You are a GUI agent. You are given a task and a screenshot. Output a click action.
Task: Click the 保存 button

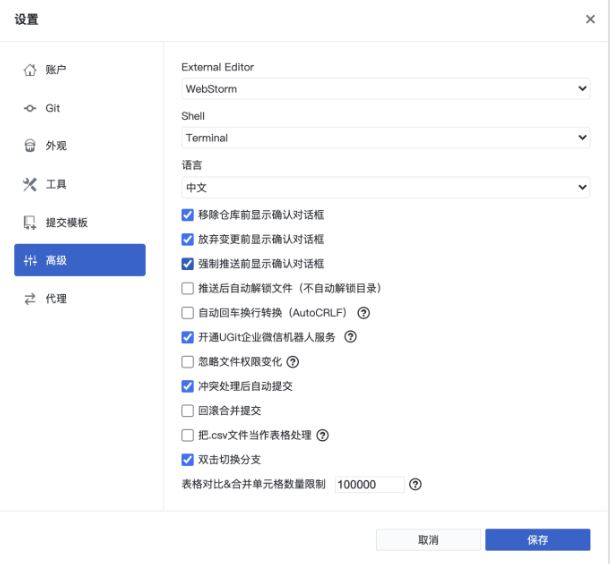pos(537,540)
